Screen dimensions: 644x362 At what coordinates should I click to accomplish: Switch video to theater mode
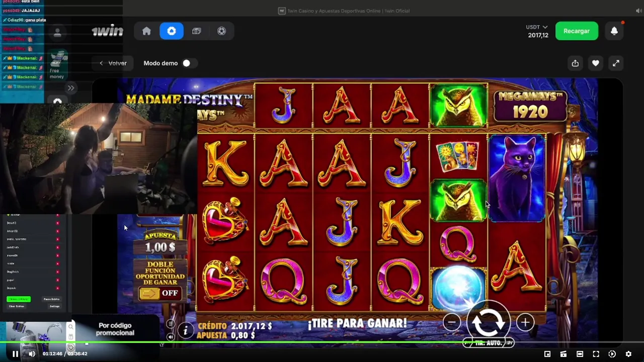click(x=580, y=354)
